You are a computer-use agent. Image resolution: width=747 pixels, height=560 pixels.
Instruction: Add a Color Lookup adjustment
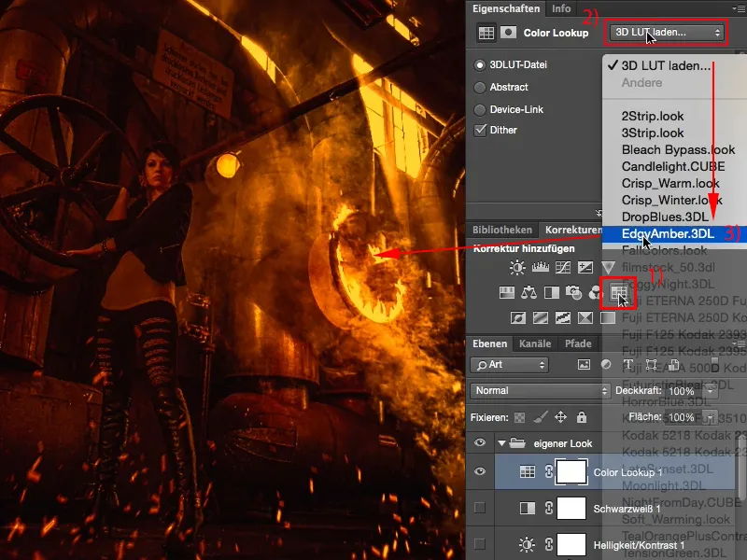coord(618,293)
